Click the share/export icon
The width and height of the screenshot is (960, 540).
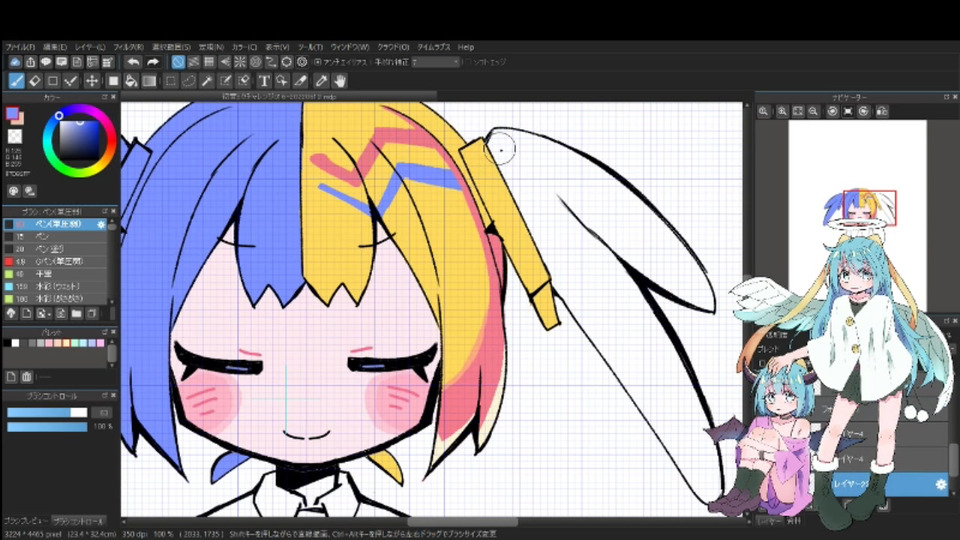point(31,62)
